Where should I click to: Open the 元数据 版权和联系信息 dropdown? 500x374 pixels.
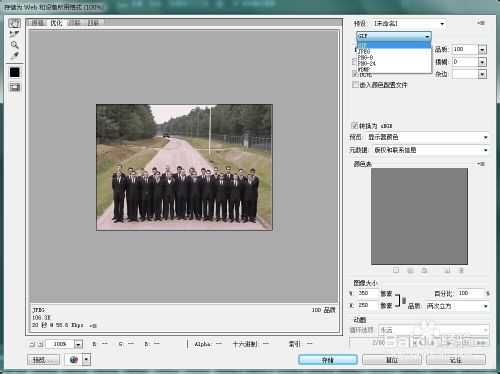click(431, 150)
